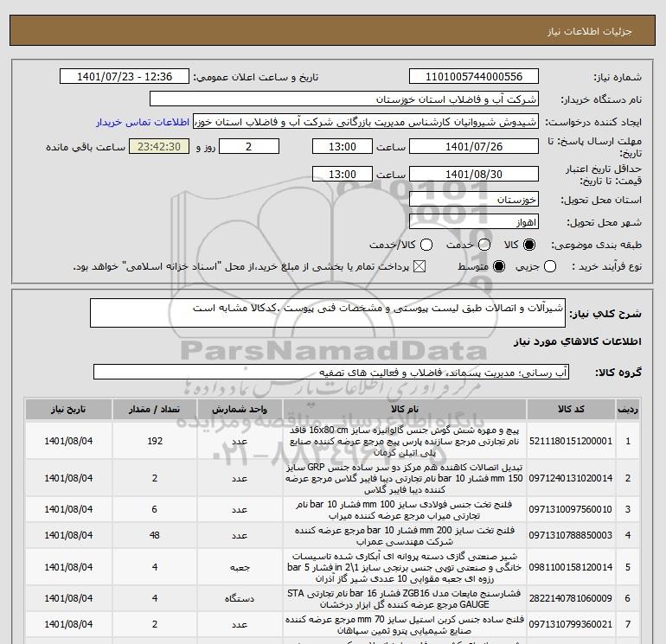Click the announcement date field 1401/07/23 - 12:36
This screenshot has width=666, height=644.
[125, 76]
